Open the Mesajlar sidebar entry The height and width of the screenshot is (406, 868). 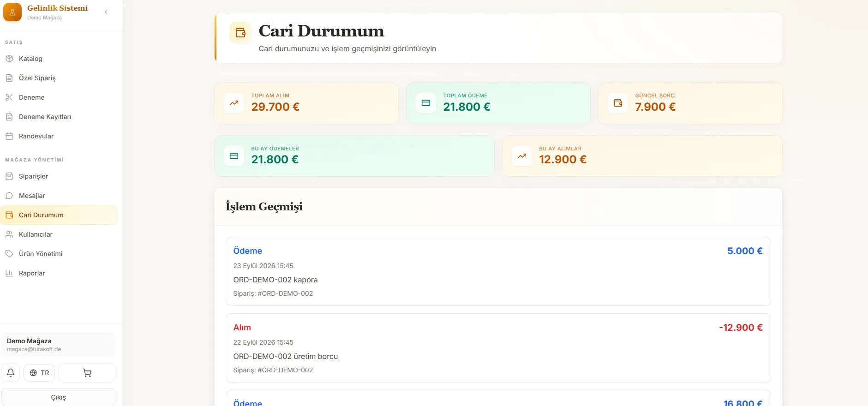coord(59,196)
